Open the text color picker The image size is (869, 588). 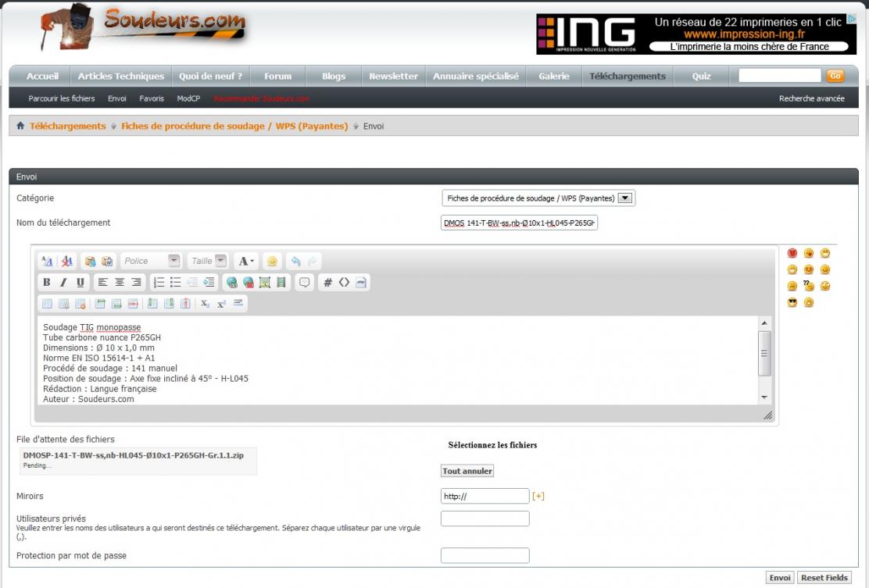point(246,261)
